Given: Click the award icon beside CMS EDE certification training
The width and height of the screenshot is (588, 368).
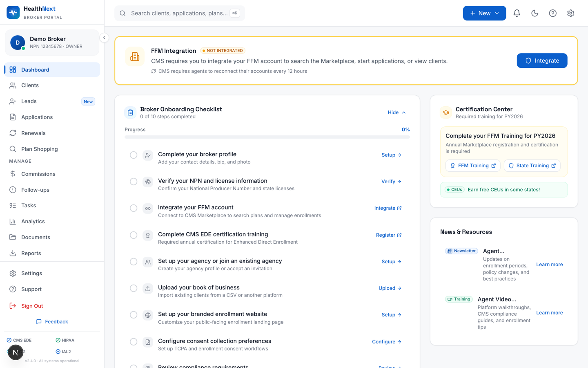Looking at the screenshot, I should tap(148, 235).
